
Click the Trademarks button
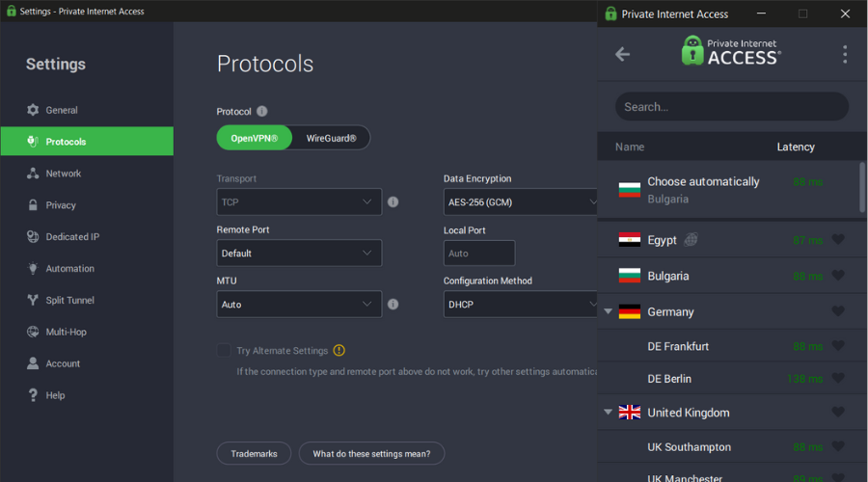coord(254,454)
